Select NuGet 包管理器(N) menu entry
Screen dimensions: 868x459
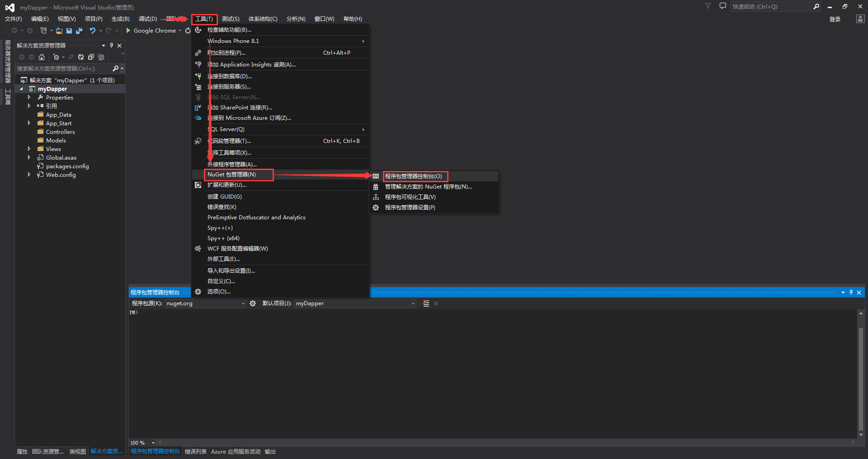[x=280, y=175]
